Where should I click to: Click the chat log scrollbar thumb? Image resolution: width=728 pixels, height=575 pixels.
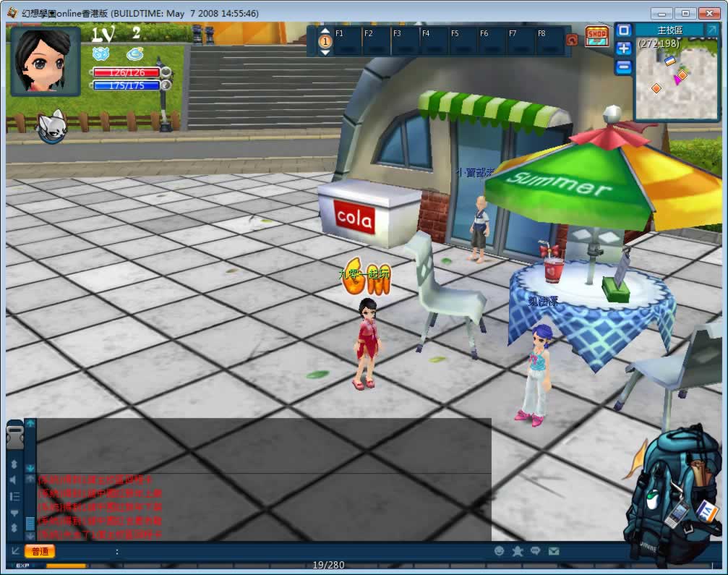coord(30,522)
